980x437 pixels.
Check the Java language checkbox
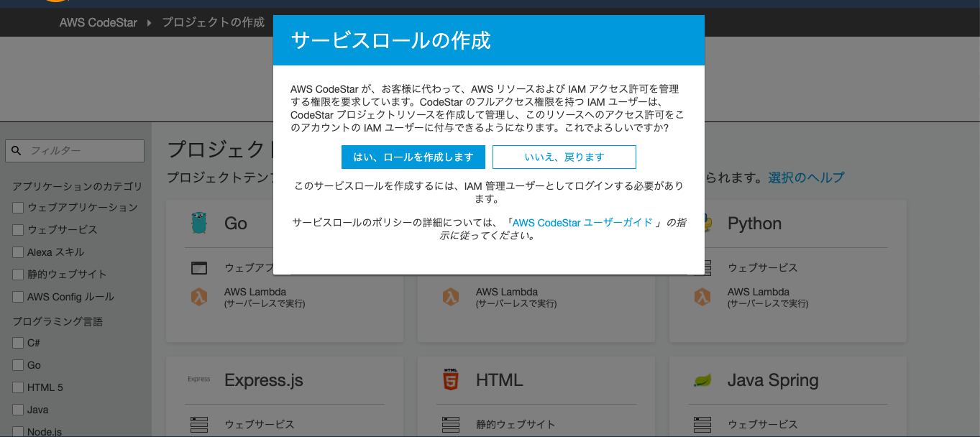(x=18, y=410)
